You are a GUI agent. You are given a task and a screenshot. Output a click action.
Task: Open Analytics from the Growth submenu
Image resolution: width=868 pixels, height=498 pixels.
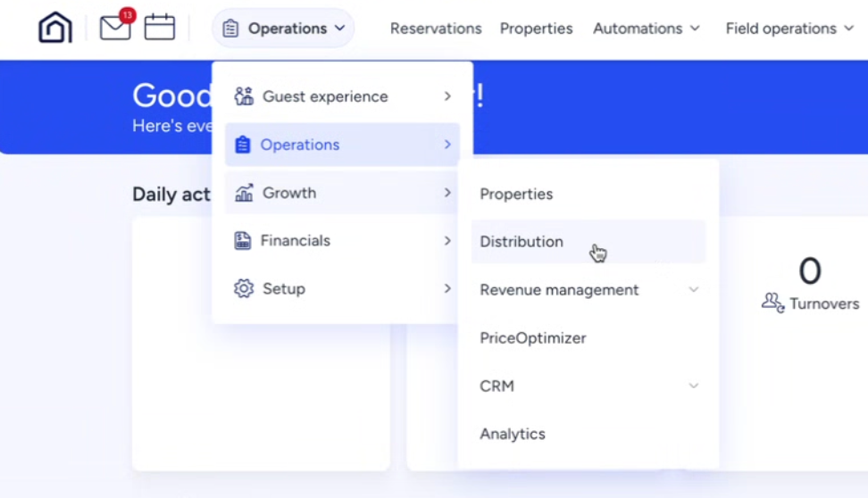[513, 435]
